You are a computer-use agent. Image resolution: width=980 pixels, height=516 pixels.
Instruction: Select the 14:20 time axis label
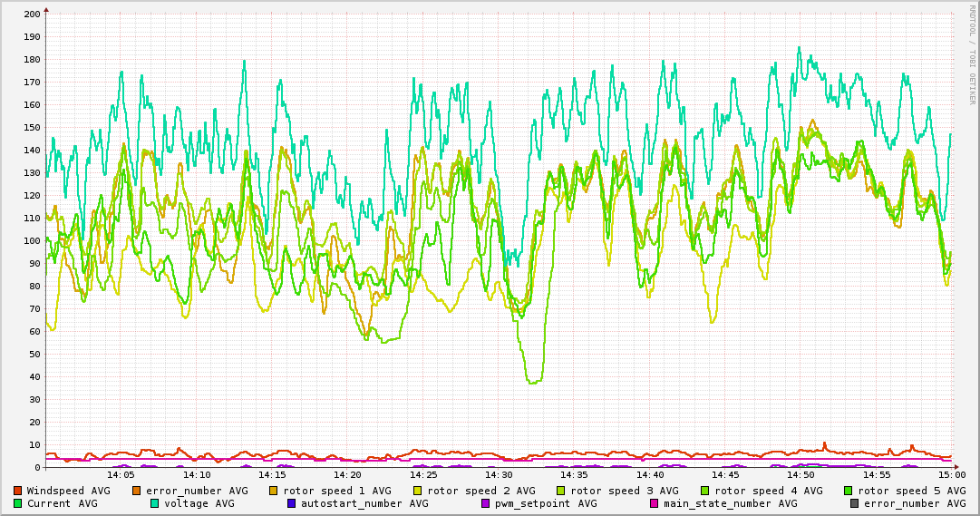(347, 475)
